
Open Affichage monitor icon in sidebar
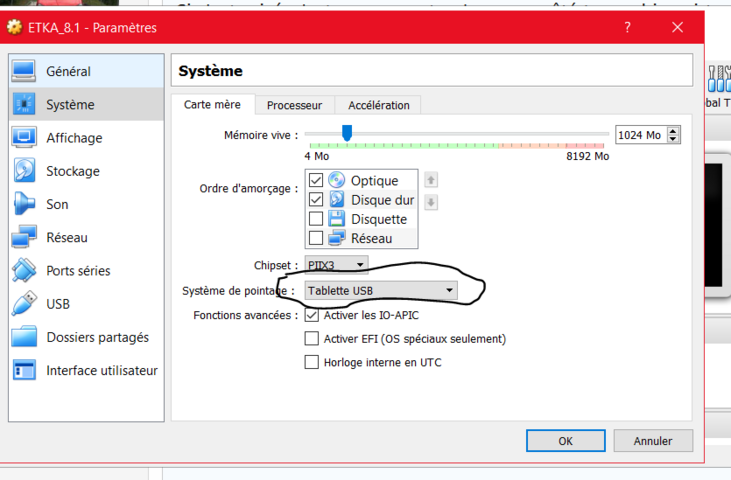coord(23,137)
